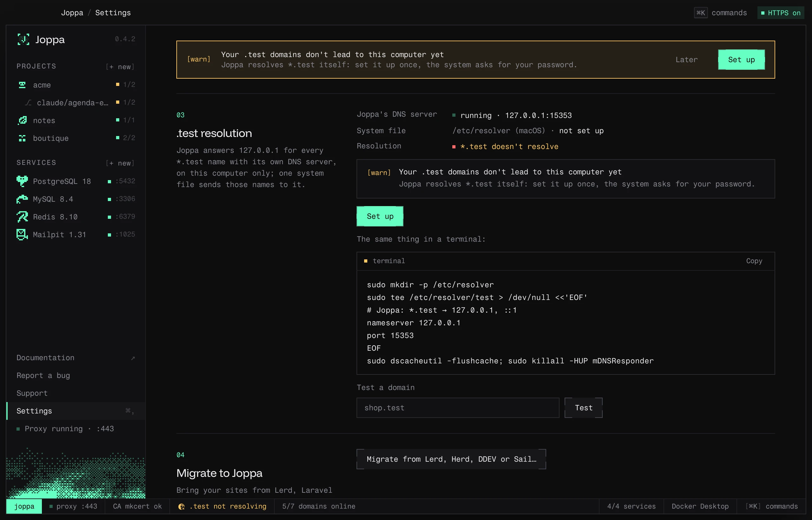The image size is (812, 520).
Task: Click the Joppa logo icon in sidebar
Action: pyautogui.click(x=23, y=40)
